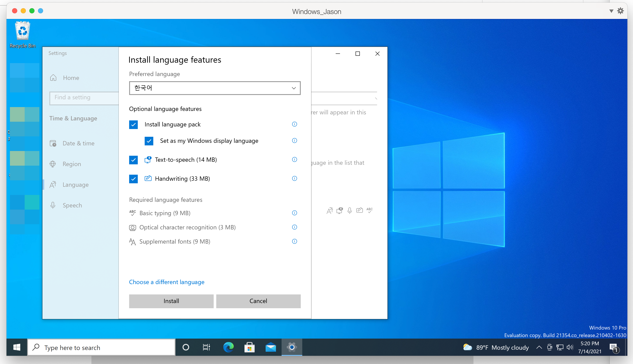Open Date & time settings
The image size is (633, 364).
coord(72,143)
